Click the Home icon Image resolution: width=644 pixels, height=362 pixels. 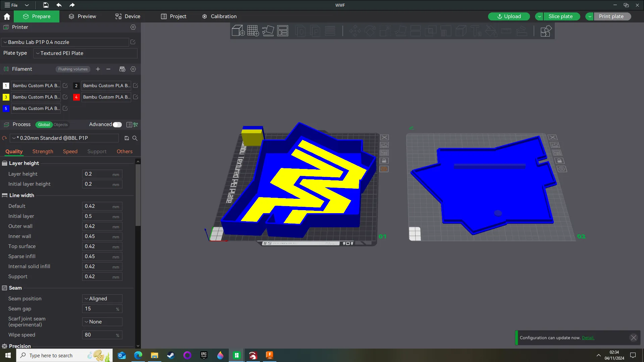[x=7, y=16]
